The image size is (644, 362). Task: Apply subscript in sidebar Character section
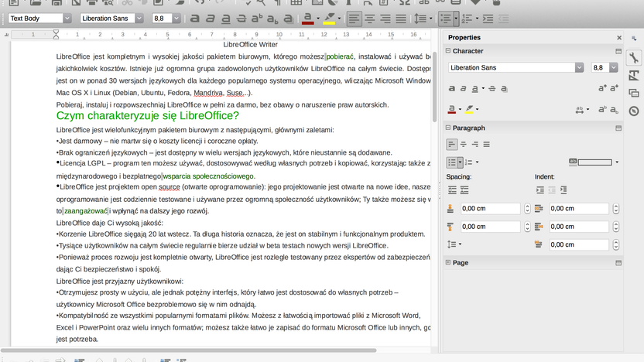(x=614, y=109)
